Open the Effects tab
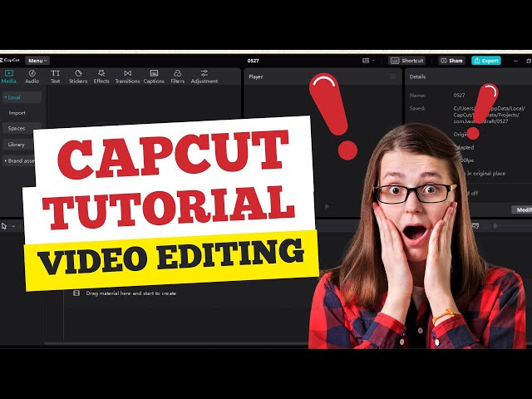Viewport: 532px width, 399px height. (101, 76)
